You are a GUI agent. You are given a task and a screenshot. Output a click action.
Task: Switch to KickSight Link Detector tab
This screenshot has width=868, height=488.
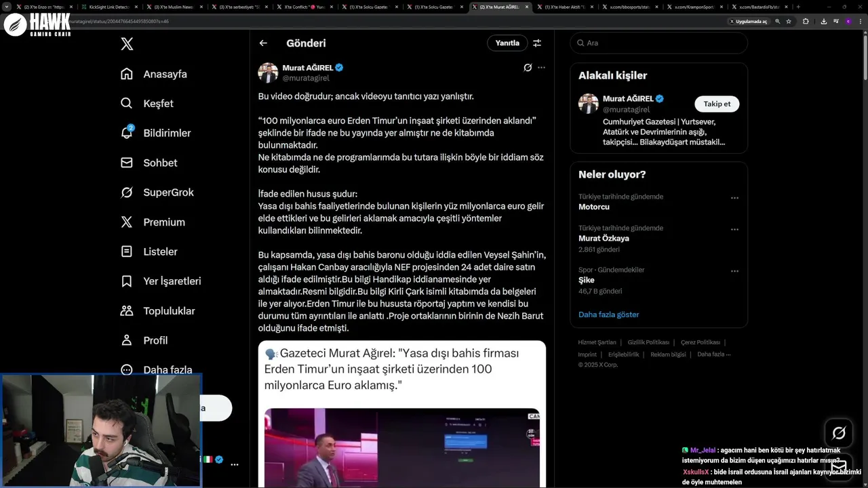(108, 7)
